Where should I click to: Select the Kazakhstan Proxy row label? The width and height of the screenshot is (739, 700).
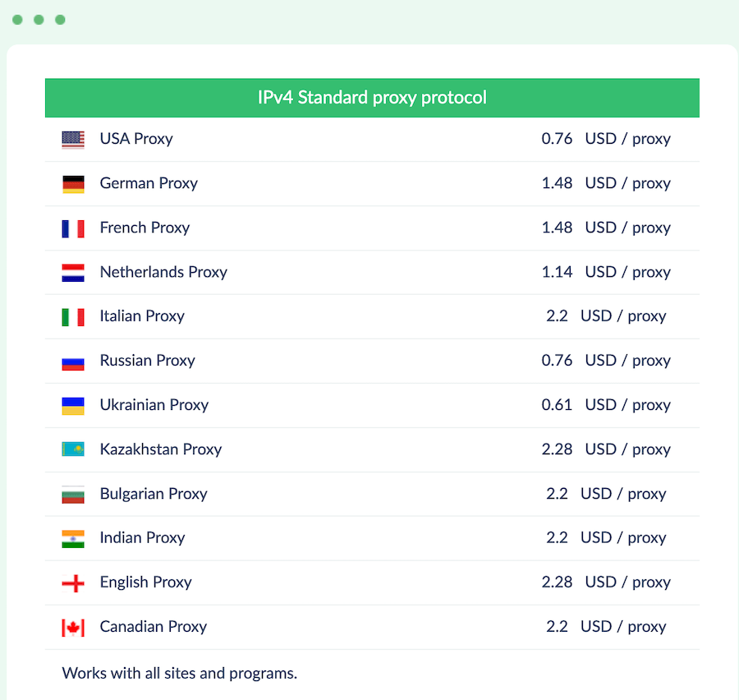pos(161,449)
